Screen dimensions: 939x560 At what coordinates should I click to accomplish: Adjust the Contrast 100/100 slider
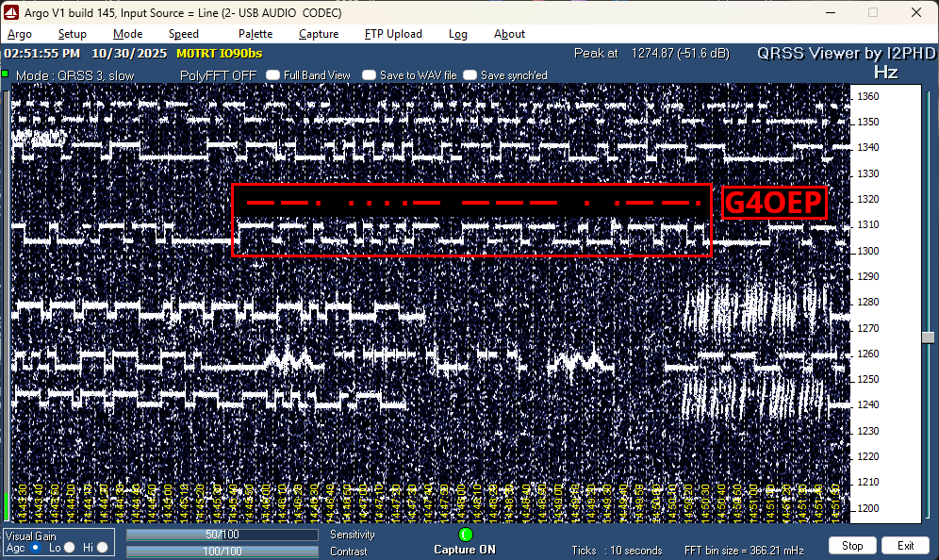coord(222,551)
